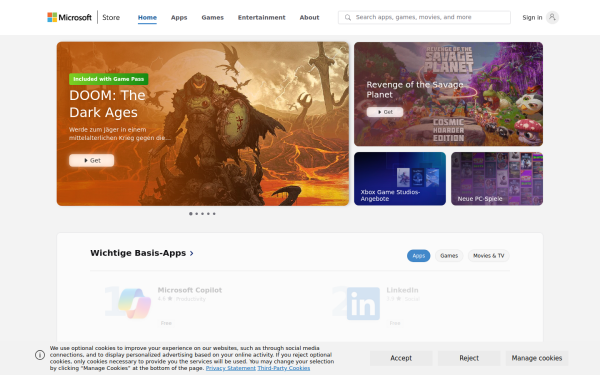Open Revenge of the Savage Planet banner
The width and height of the screenshot is (600, 375).
coord(448,94)
